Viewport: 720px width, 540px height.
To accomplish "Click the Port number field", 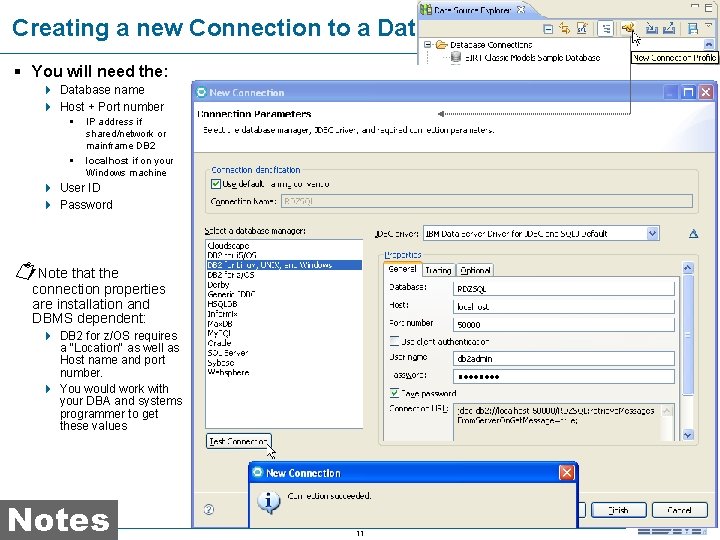I will (564, 325).
